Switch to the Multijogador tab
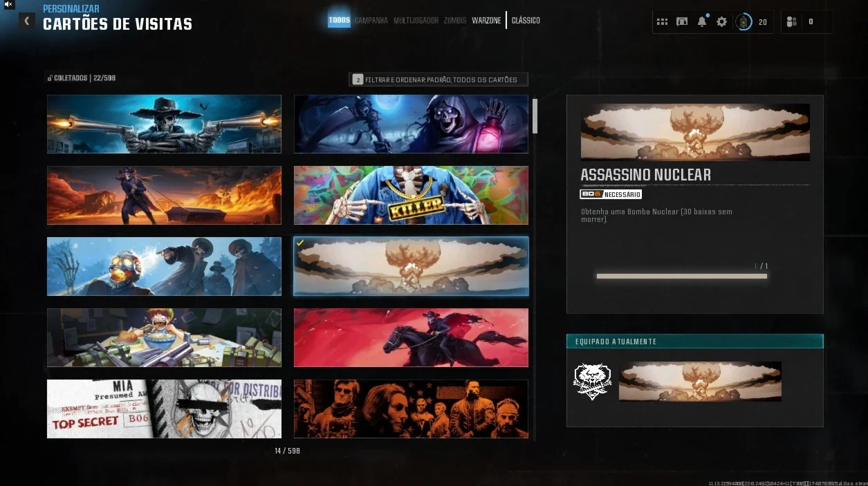This screenshot has width=868, height=486. click(416, 21)
